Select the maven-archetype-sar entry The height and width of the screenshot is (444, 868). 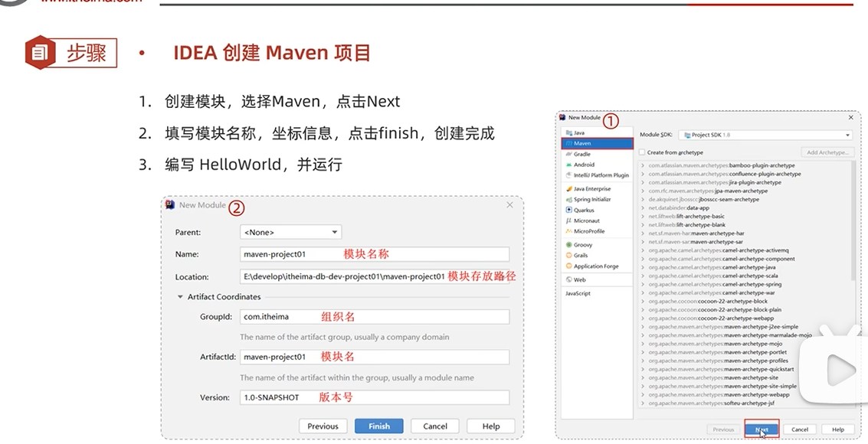point(696,242)
